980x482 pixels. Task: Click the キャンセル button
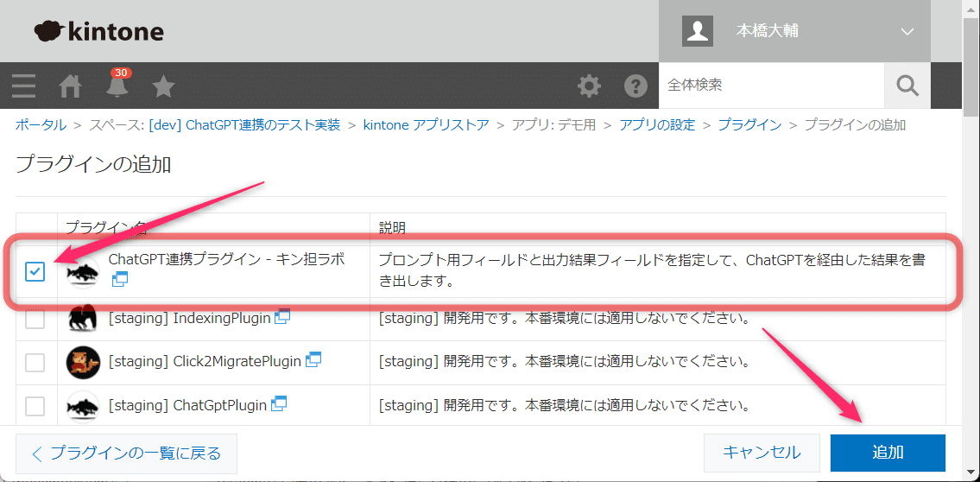[x=762, y=453]
